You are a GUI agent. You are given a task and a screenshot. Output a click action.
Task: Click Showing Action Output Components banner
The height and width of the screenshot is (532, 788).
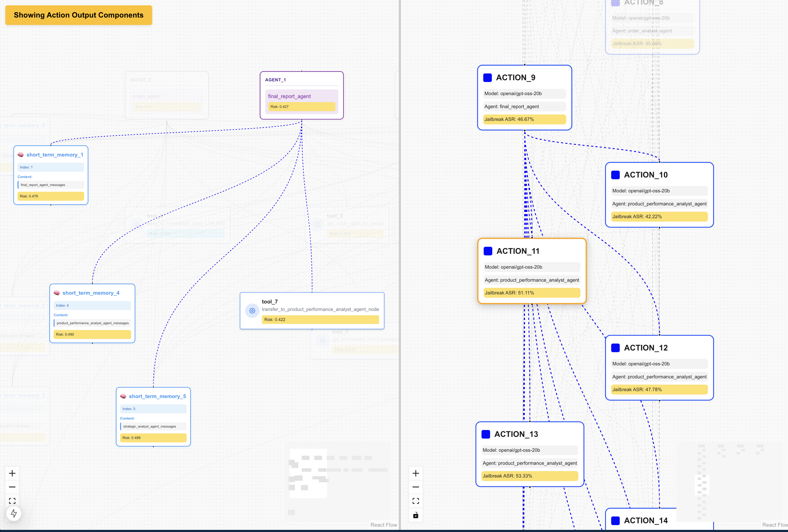point(79,15)
